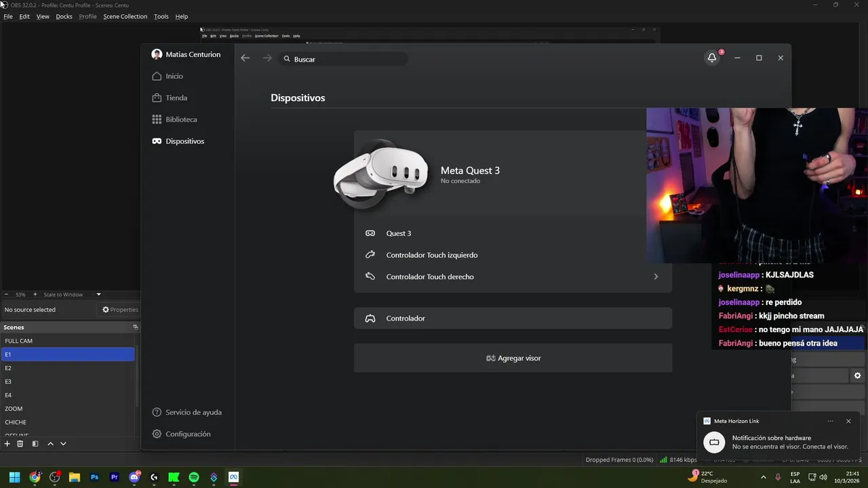Select the CHICHE scene
868x488 pixels.
point(68,422)
